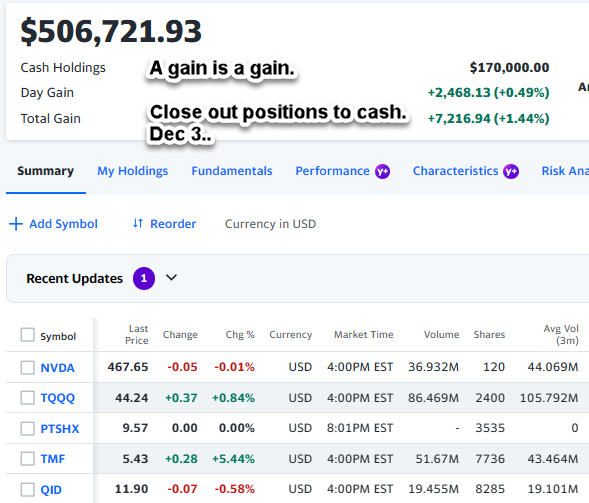This screenshot has width=589, height=503.
Task: Click the Day Gain value +2,468.13 (+0.49%)
Action: [x=488, y=92]
